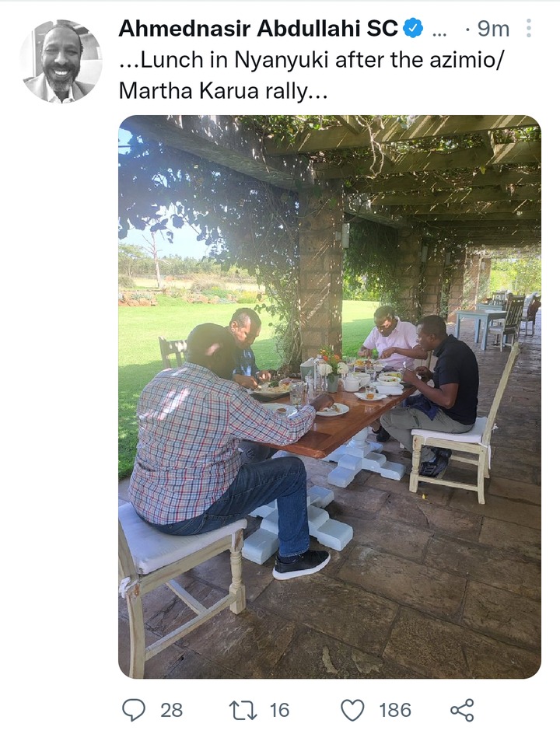560x734 pixels.
Task: Click the blue verified badge
Action: click(x=413, y=29)
